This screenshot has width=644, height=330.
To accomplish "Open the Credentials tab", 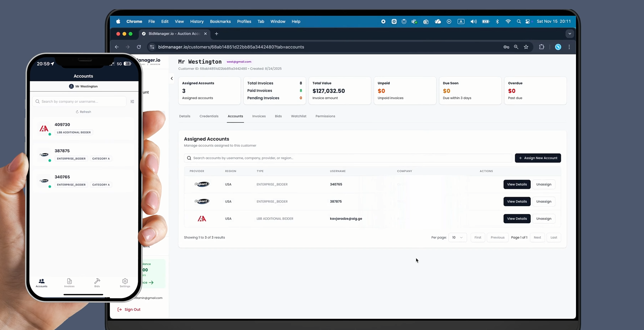I will [x=209, y=116].
